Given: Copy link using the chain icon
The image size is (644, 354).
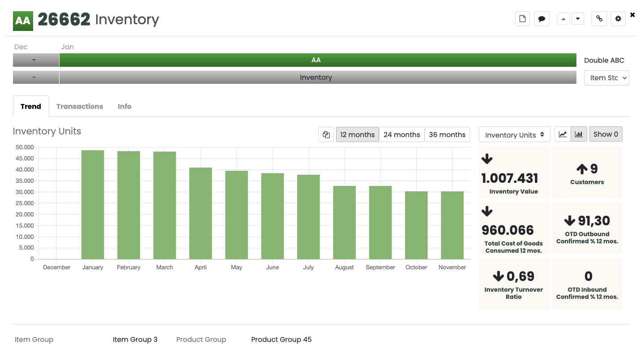Looking at the screenshot, I should pyautogui.click(x=599, y=19).
